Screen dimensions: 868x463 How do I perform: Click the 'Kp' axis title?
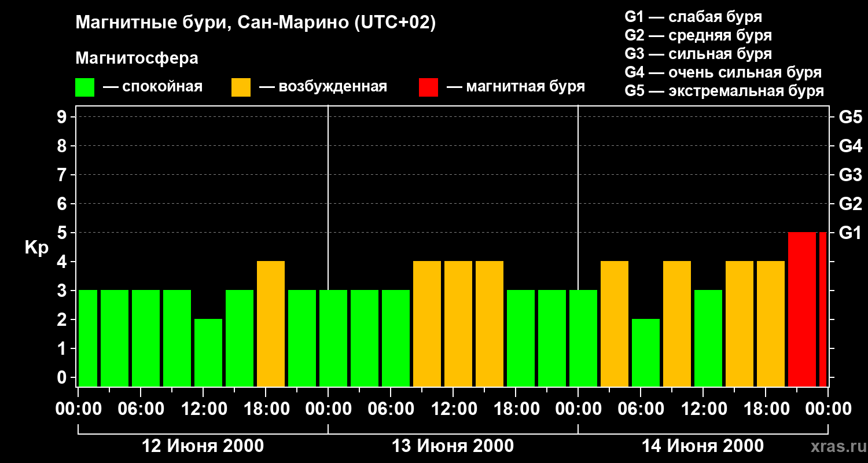(x=36, y=248)
